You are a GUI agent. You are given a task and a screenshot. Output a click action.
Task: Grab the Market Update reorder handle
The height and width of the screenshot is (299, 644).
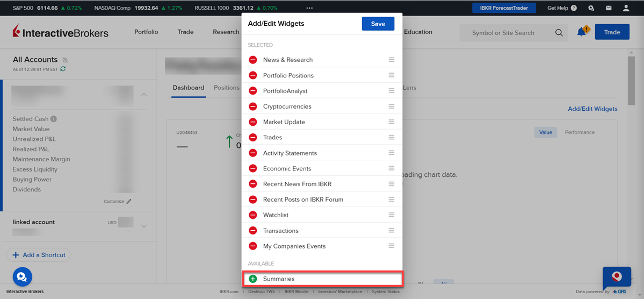pyautogui.click(x=392, y=122)
